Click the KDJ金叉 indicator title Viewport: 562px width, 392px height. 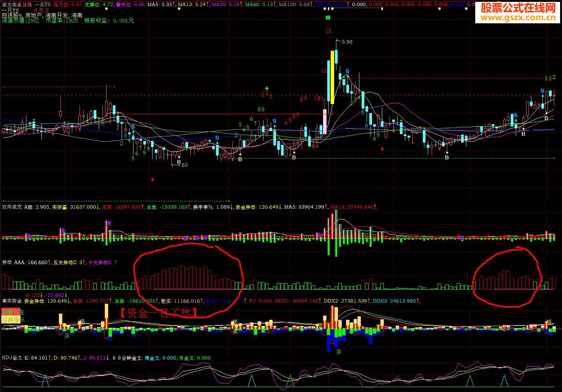coord(12,358)
